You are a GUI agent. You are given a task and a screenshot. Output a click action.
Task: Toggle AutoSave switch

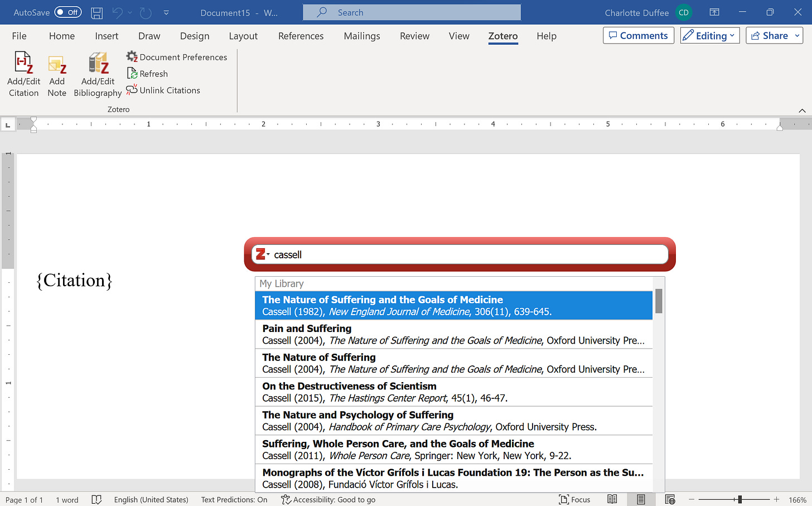tap(68, 12)
